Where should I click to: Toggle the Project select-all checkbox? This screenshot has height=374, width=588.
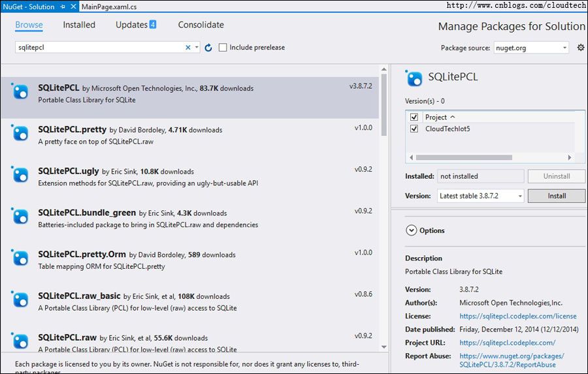pos(414,117)
